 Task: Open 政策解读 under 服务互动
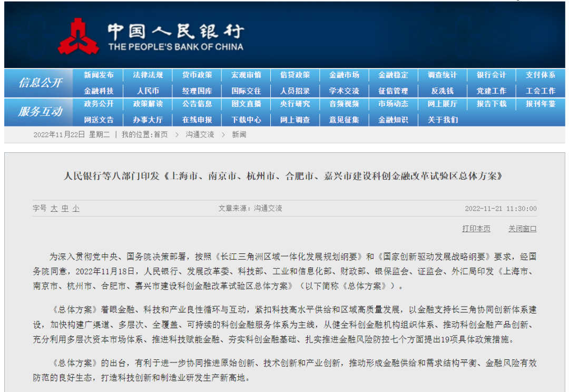(x=148, y=104)
